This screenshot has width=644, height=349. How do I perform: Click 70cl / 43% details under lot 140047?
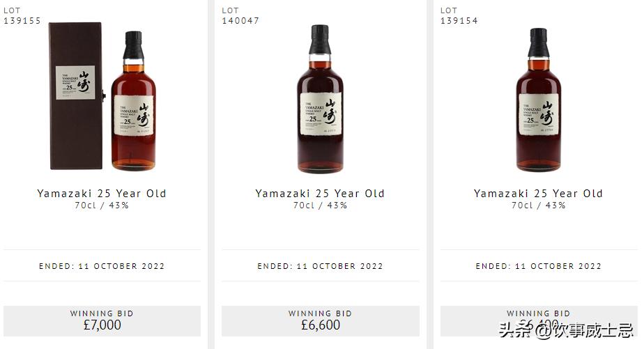[x=321, y=205]
